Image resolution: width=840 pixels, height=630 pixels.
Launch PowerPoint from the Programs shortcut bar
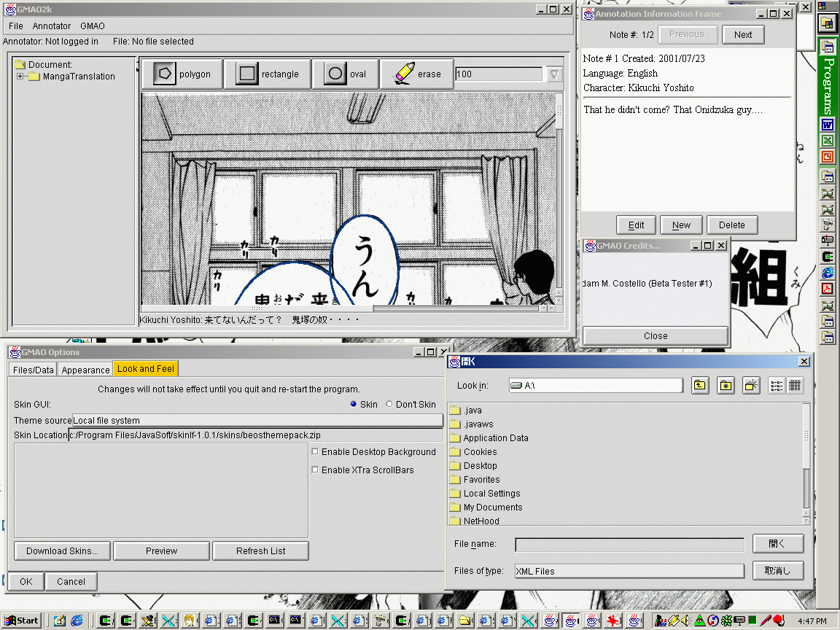[828, 157]
